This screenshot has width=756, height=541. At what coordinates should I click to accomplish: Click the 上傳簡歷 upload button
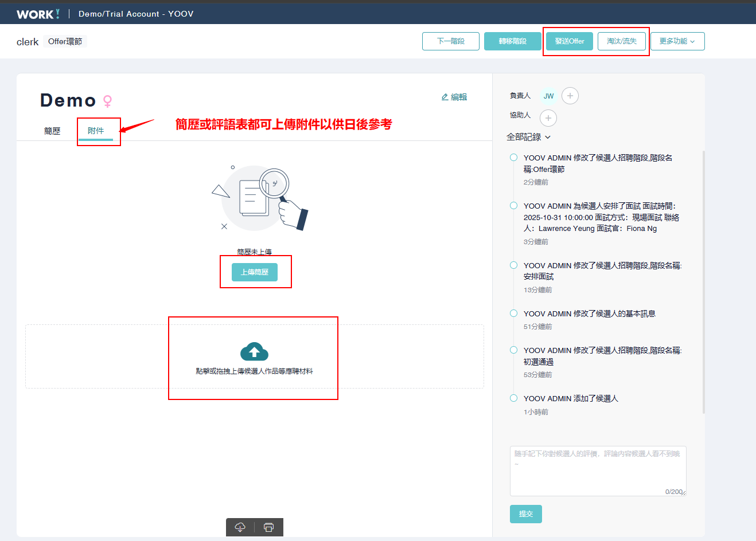point(255,272)
